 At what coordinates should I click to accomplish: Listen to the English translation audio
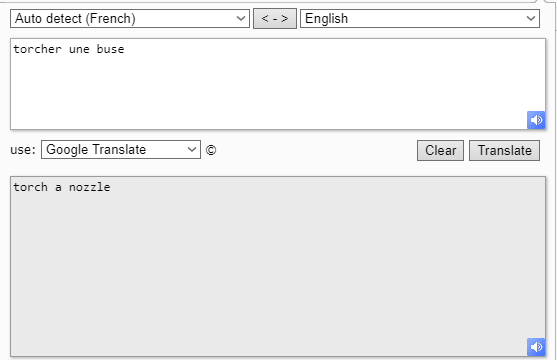tap(536, 347)
